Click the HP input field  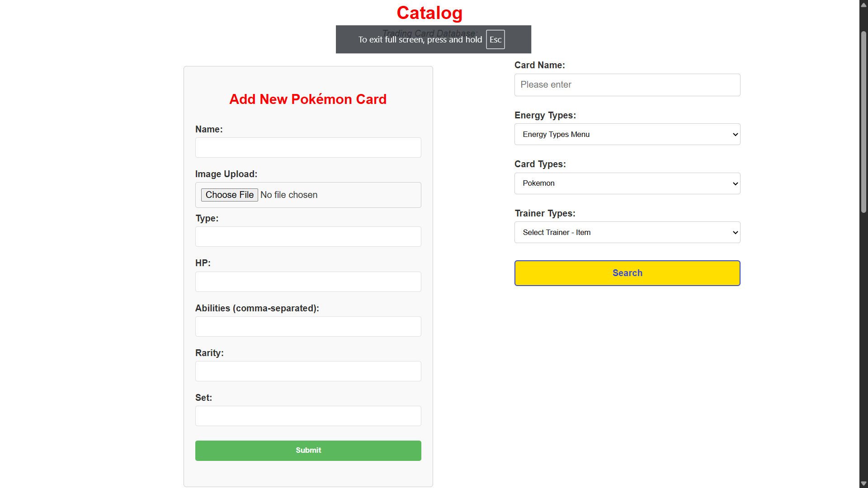[308, 282]
